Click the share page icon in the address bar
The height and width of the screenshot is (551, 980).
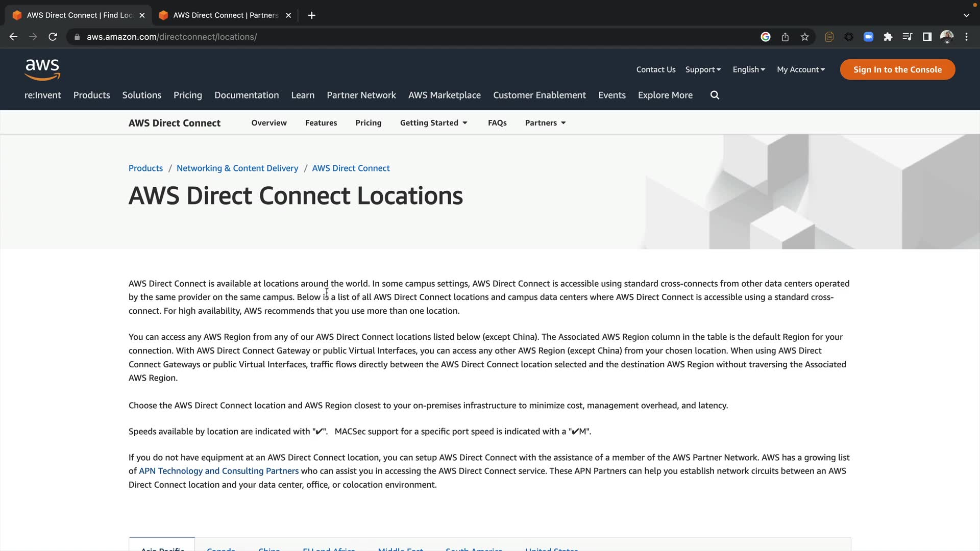785,37
